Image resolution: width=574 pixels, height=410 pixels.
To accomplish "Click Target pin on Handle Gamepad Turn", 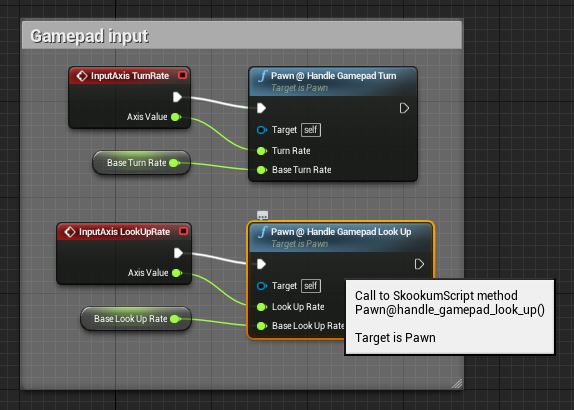I will click(261, 130).
